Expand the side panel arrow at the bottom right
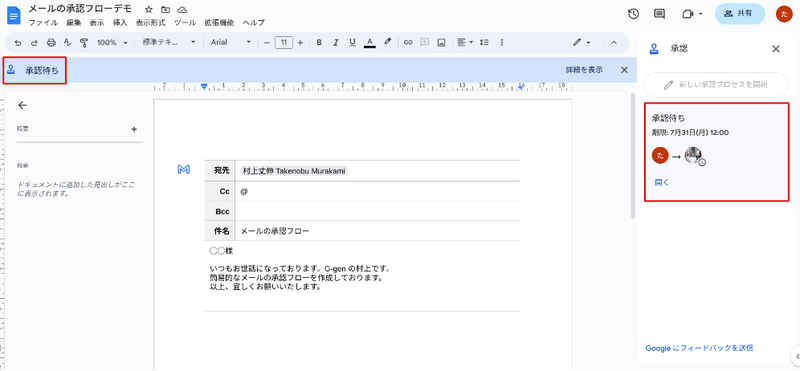 point(796,356)
